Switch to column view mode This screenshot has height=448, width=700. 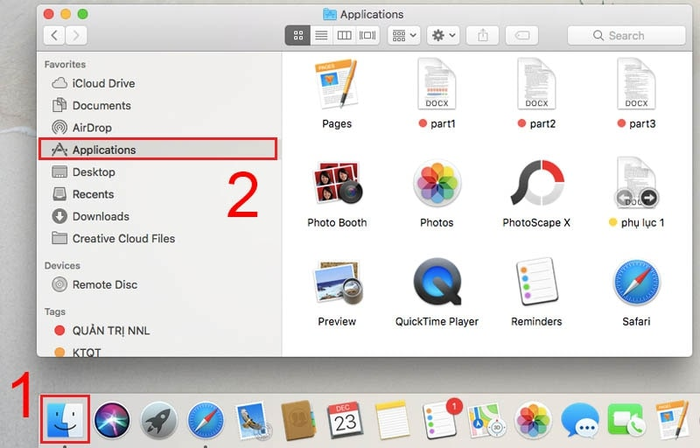tap(344, 35)
